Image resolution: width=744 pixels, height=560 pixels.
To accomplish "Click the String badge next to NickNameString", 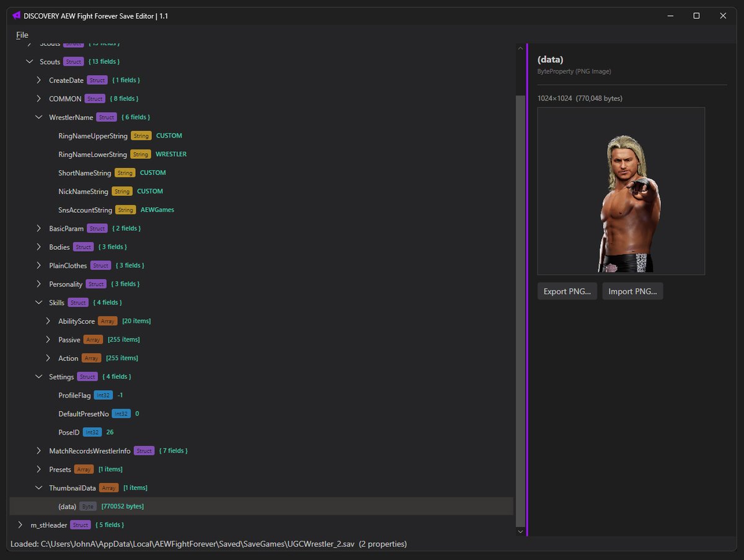I will click(x=122, y=192).
